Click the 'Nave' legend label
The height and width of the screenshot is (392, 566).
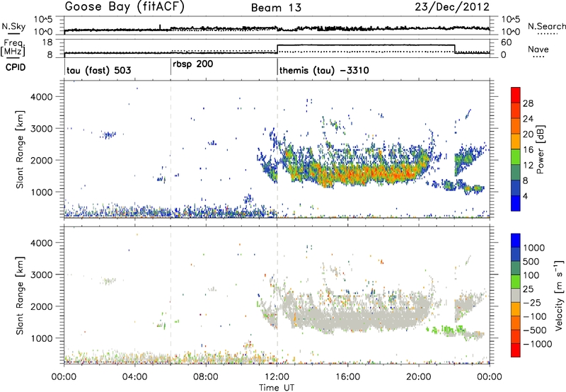point(538,49)
